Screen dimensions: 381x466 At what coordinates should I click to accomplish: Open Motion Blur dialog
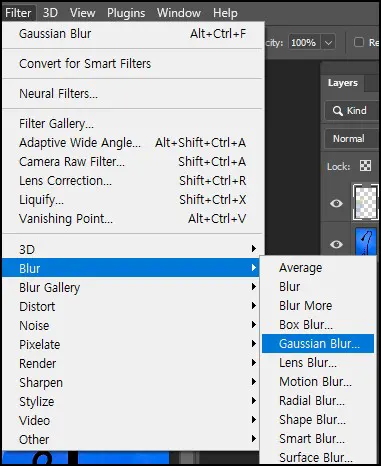coord(318,382)
